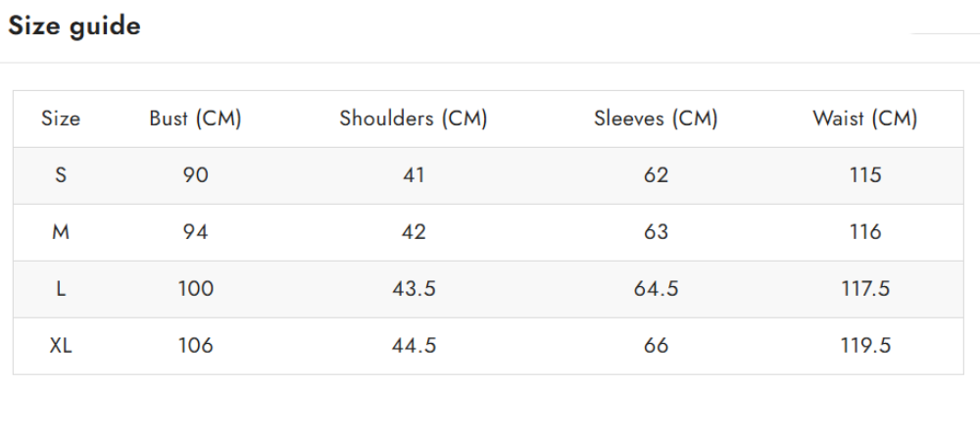Click the shoulders value 43.5

click(x=414, y=290)
